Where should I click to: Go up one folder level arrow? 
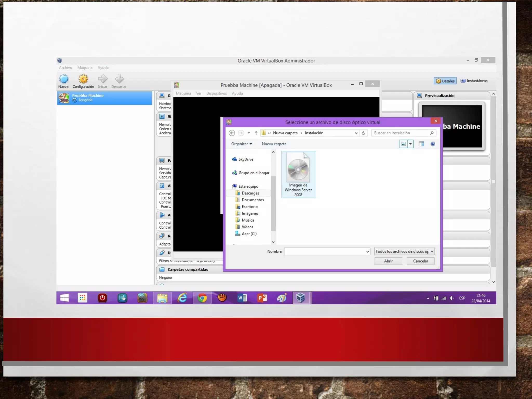[x=256, y=133]
